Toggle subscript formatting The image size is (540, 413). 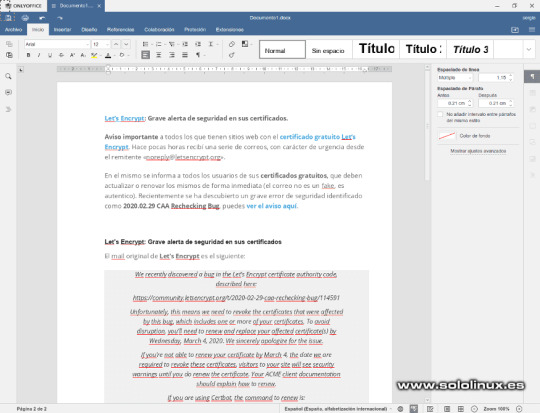coord(83,55)
